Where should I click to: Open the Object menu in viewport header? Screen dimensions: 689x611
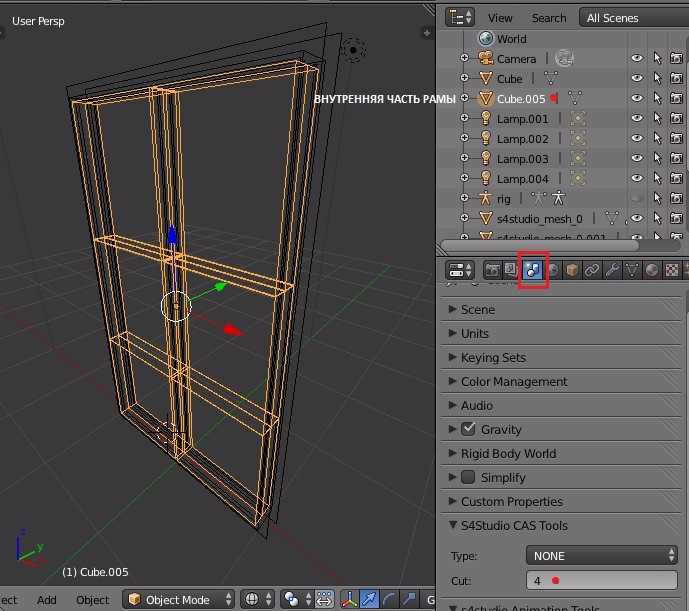pos(92,600)
